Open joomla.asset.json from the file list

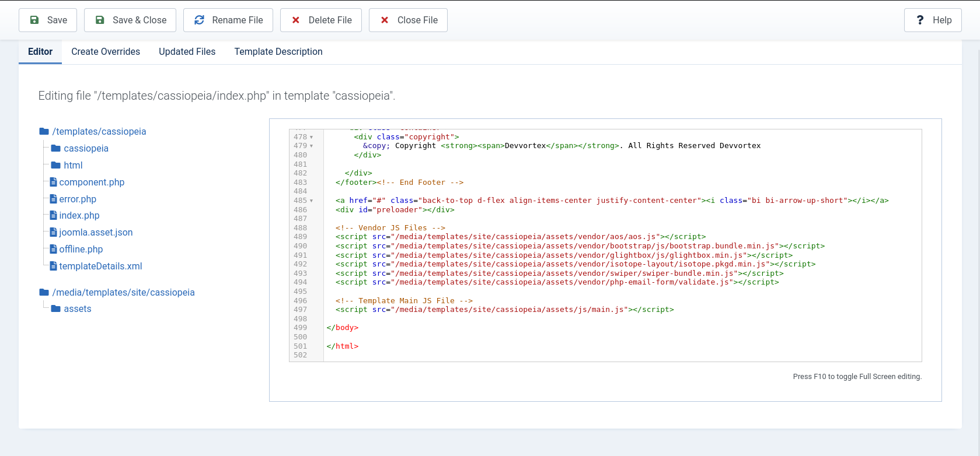click(x=96, y=233)
